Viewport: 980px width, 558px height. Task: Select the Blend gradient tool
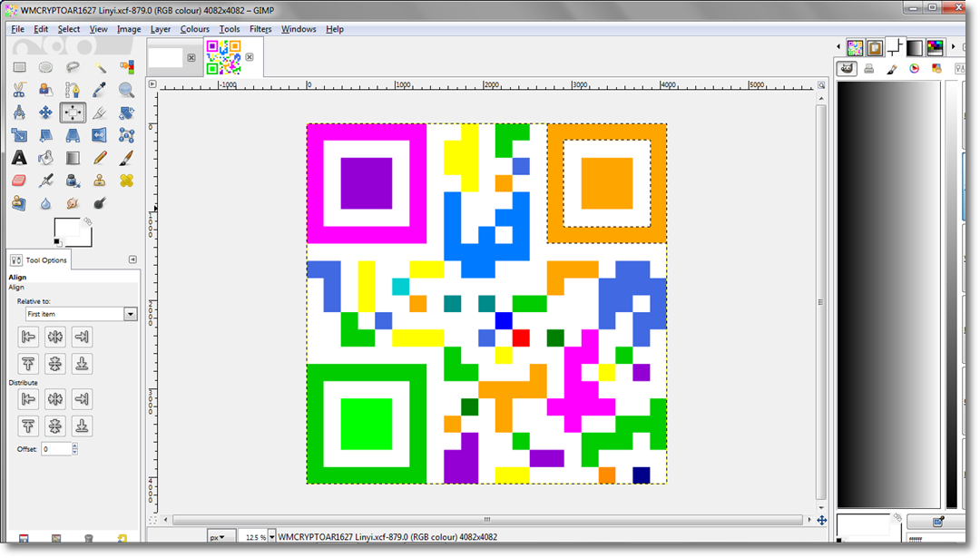pos(73,158)
